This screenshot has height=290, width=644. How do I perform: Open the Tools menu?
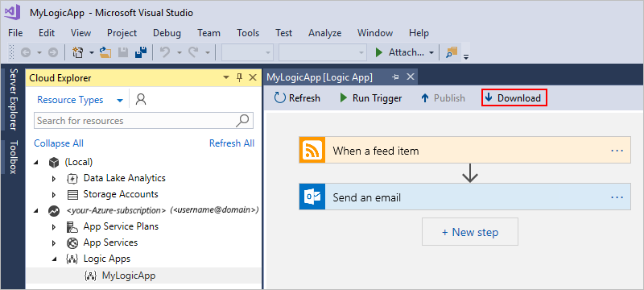[248, 33]
